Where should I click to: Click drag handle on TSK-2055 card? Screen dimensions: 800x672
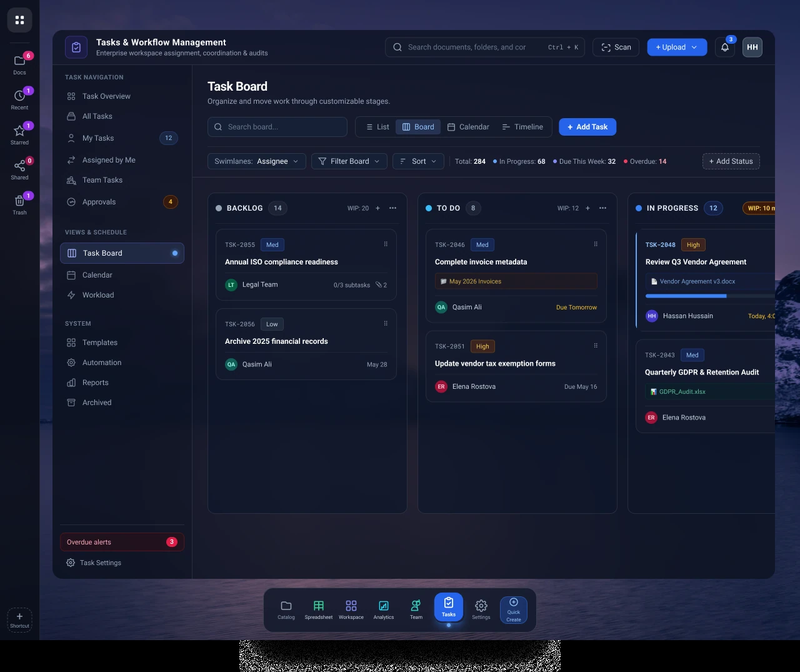[386, 244]
